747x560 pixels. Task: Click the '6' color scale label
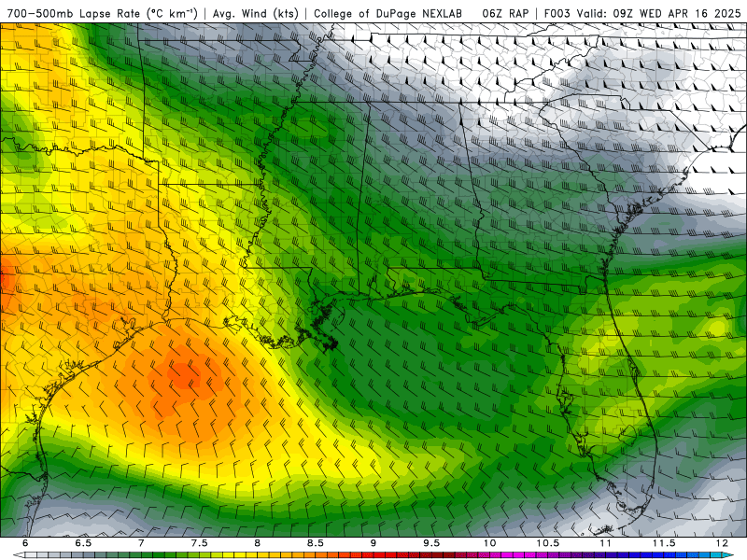tap(25, 543)
